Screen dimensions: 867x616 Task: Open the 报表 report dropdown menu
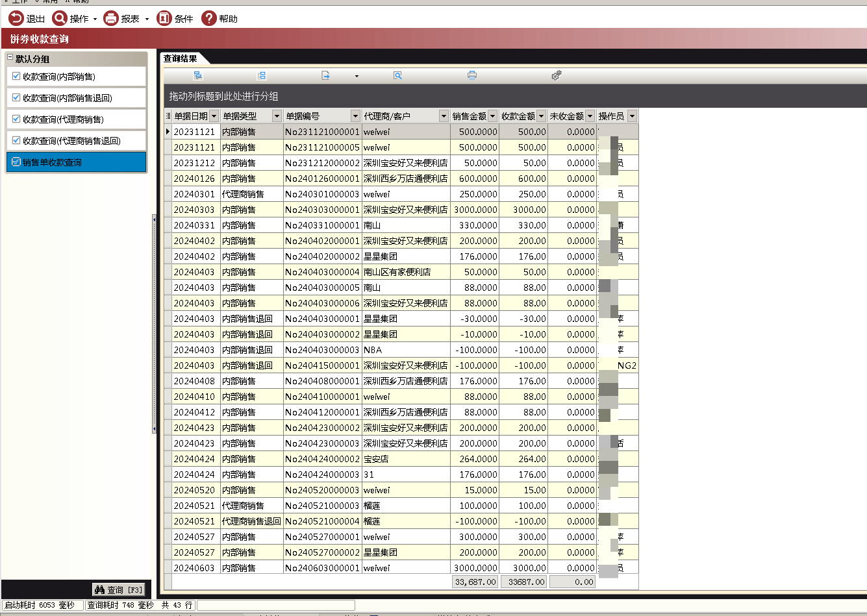click(126, 19)
